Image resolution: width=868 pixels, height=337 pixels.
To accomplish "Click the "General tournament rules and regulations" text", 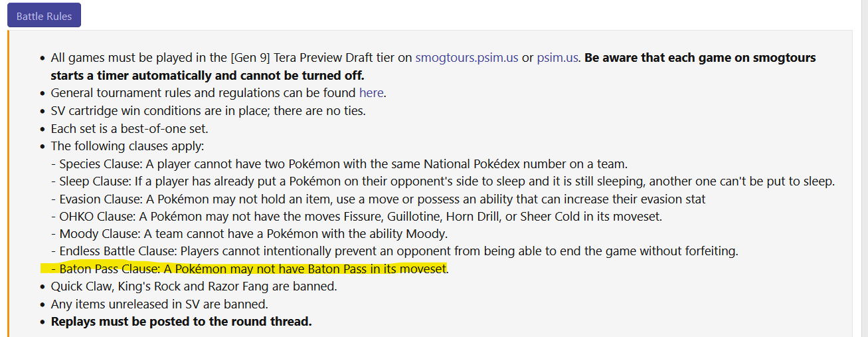I will (x=203, y=93).
